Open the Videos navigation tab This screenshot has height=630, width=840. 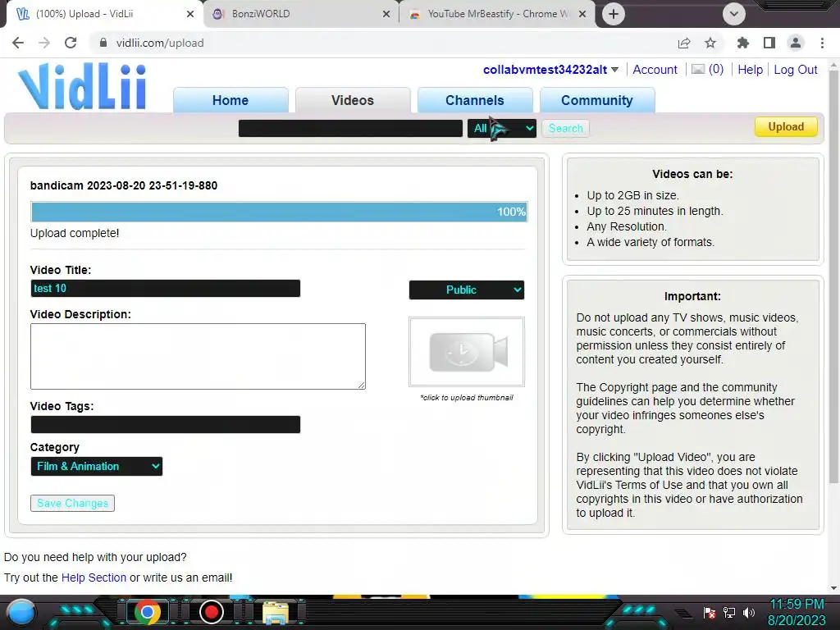(x=353, y=100)
